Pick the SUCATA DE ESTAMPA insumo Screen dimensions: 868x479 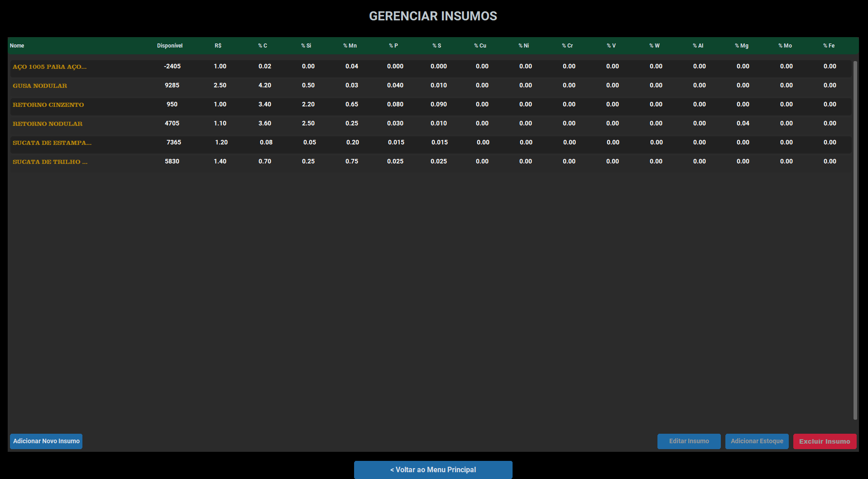tap(52, 143)
